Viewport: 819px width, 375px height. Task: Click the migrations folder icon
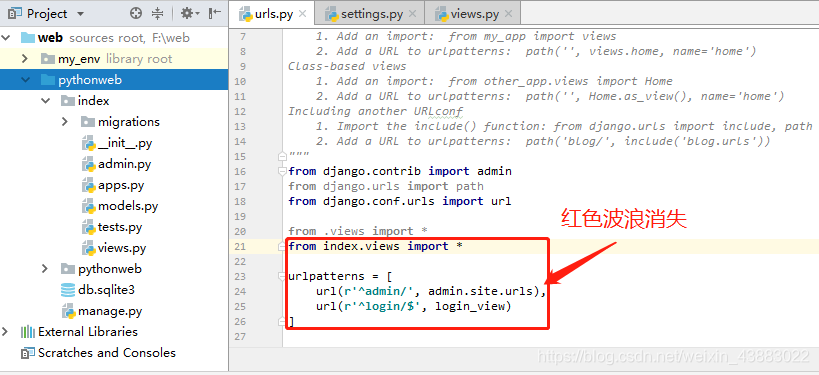coord(87,122)
